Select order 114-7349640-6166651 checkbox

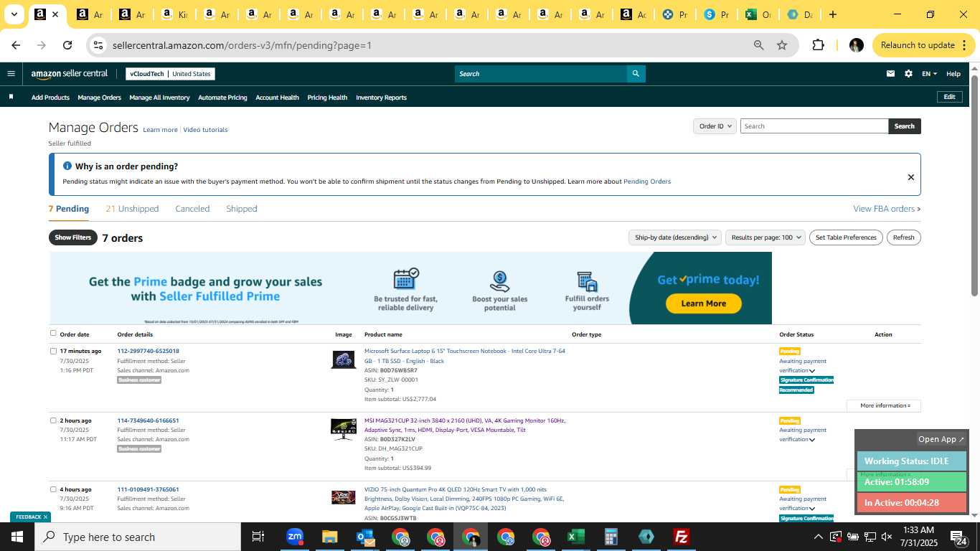[x=53, y=420]
